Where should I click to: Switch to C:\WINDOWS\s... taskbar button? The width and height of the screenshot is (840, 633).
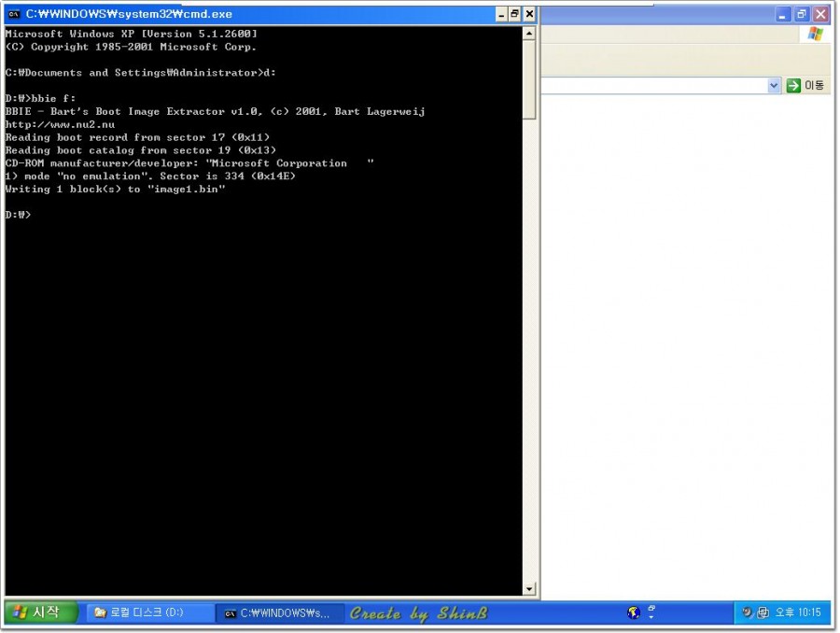[280, 612]
